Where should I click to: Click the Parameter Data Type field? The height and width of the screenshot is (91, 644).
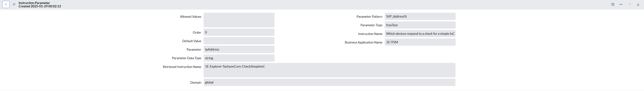point(239,58)
